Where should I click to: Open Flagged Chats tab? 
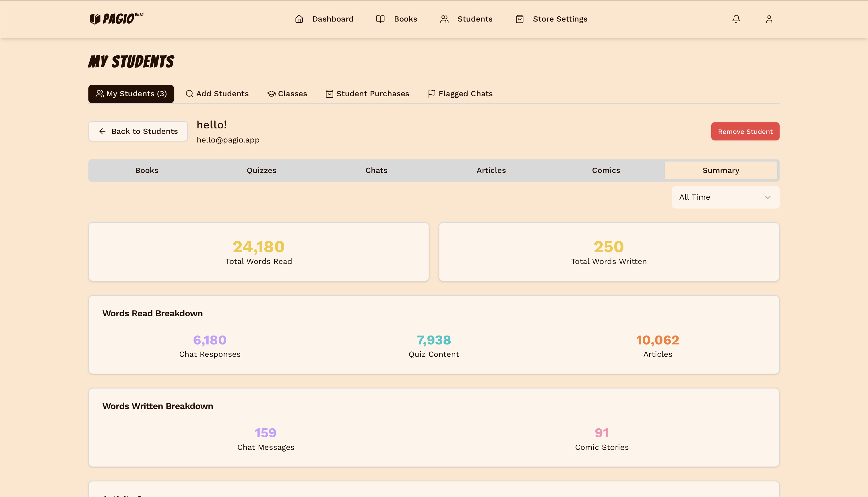point(460,94)
